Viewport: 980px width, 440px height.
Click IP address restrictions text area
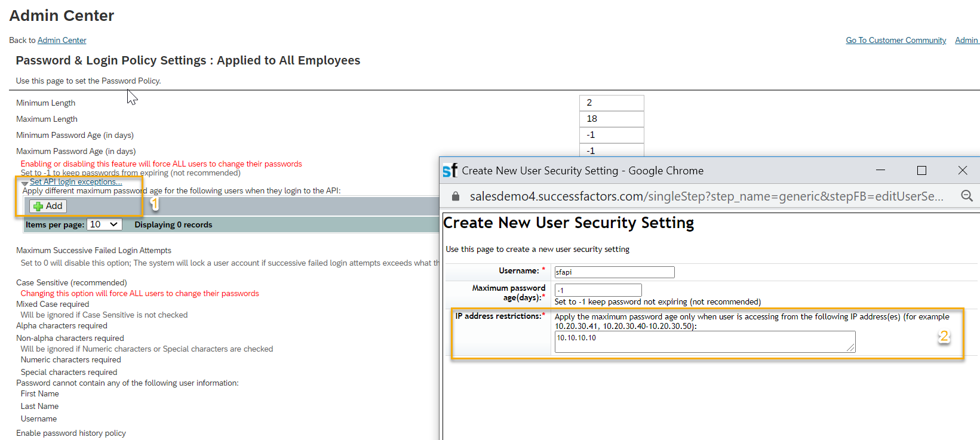click(x=705, y=341)
